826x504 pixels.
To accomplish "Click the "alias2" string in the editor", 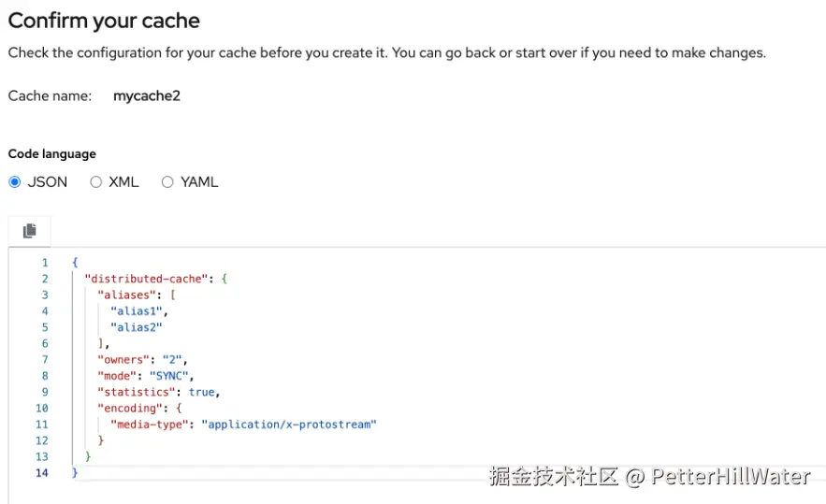I will (137, 327).
